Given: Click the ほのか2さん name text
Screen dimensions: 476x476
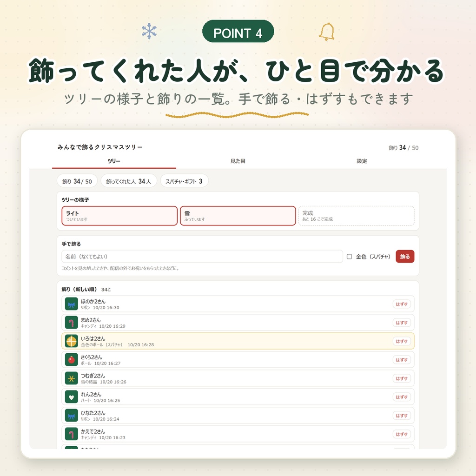Looking at the screenshot, I should click(x=93, y=301).
